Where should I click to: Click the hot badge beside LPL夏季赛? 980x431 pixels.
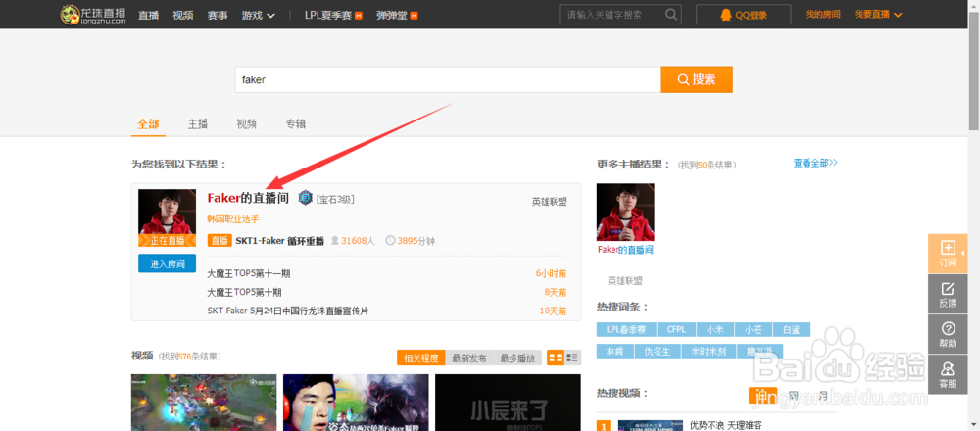click(x=359, y=15)
